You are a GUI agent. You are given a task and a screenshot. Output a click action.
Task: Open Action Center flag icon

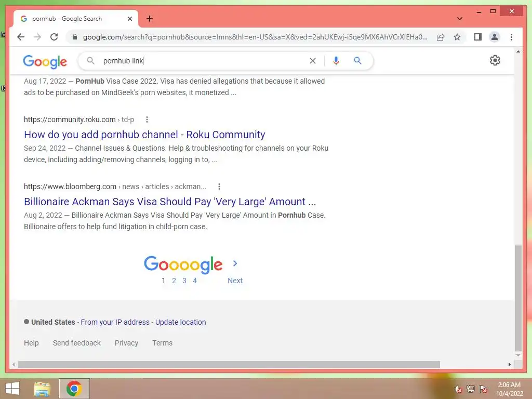(x=483, y=389)
